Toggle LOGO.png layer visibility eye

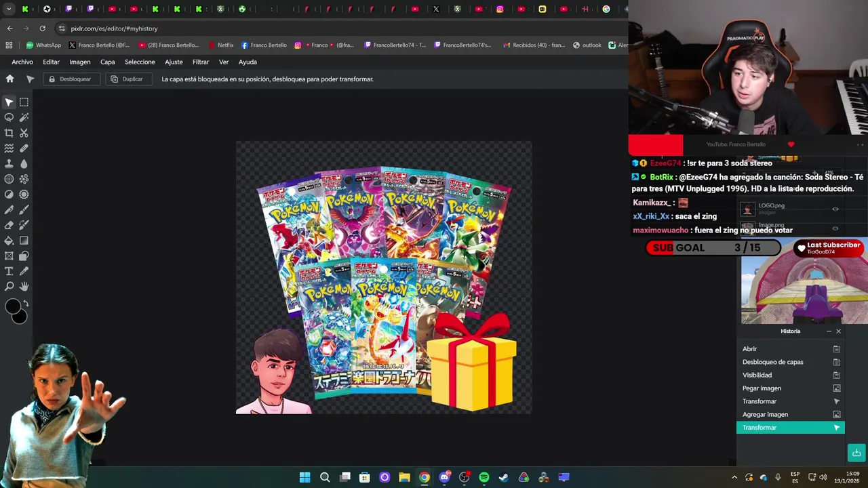[x=835, y=209]
